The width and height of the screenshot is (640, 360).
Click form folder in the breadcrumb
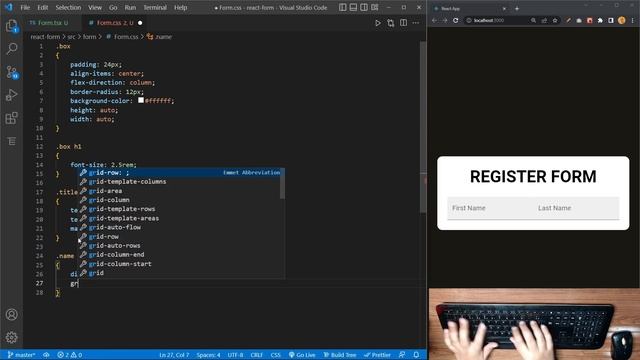tap(89, 37)
